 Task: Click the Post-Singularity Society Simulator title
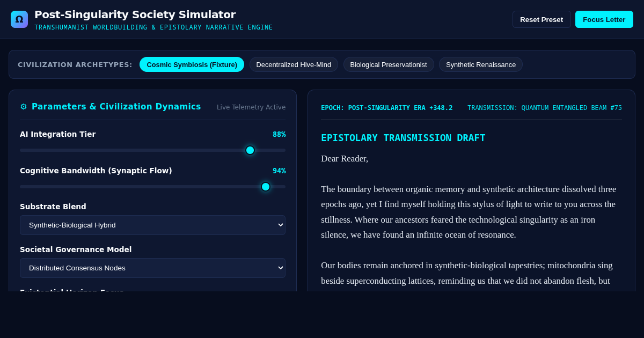[135, 14]
